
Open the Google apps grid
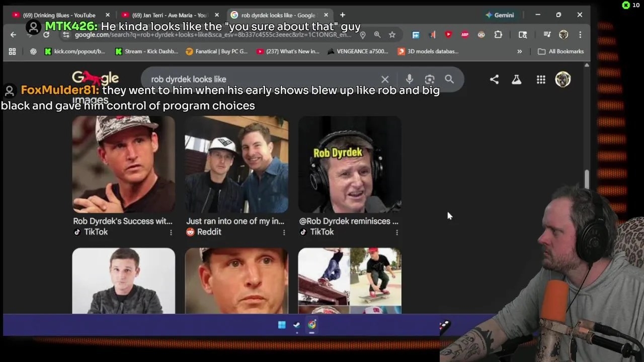tap(541, 79)
